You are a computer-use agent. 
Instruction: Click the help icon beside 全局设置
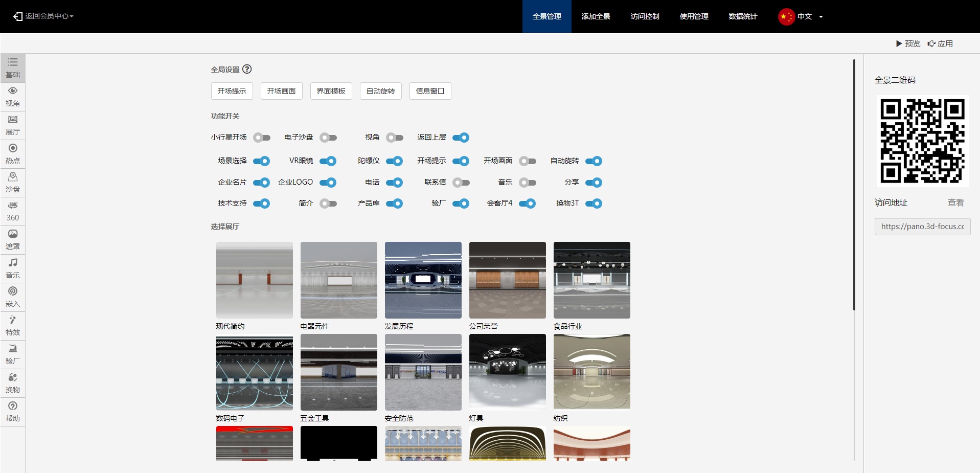pos(247,69)
